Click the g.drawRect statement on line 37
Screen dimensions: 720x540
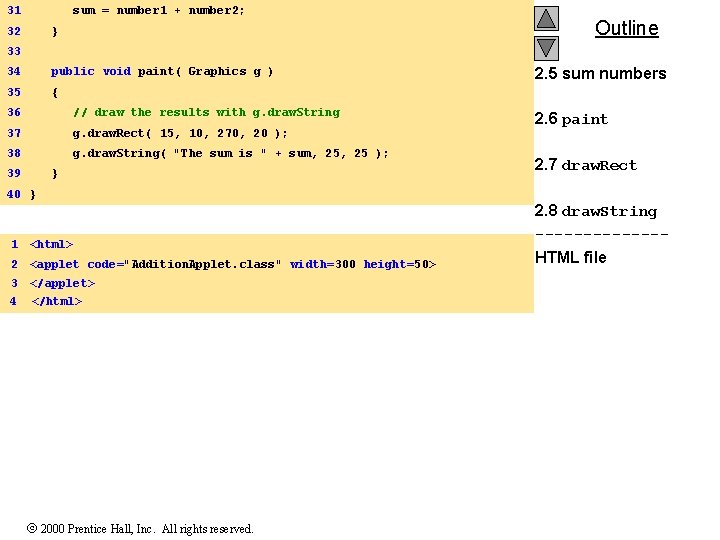tap(180, 133)
